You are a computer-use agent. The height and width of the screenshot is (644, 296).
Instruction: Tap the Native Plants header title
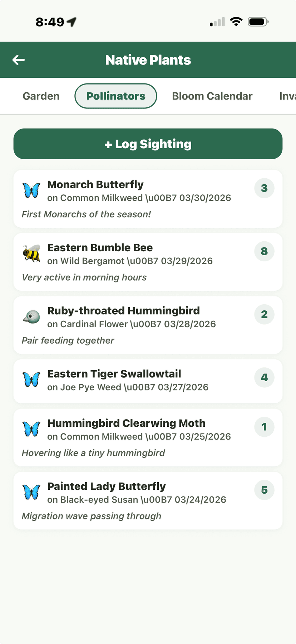coord(148,60)
